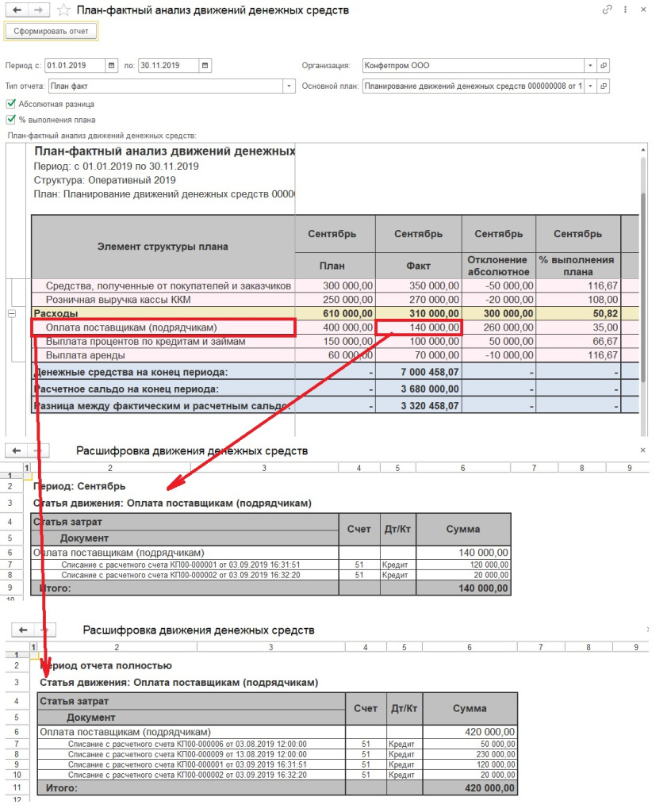Click the 140 000,00 fact cell
Viewport: 671px width, 812px height.
point(419,327)
